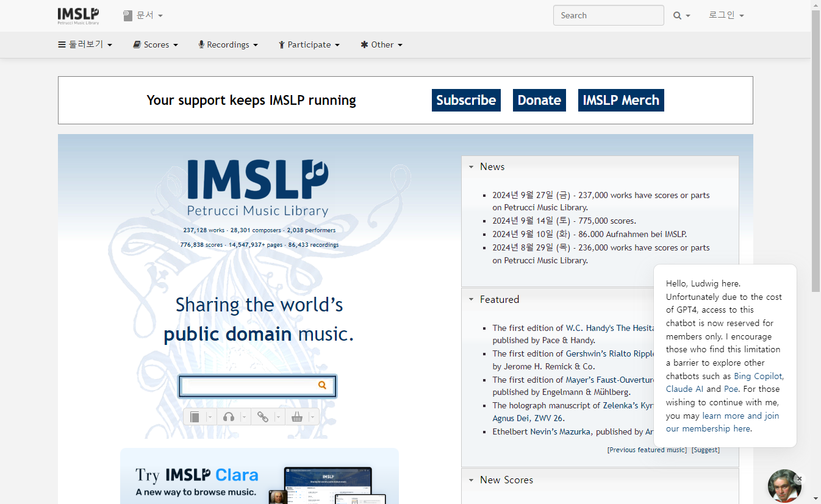The width and height of the screenshot is (821, 504).
Task: Select the headphones (recordings) search icon
Action: (229, 417)
